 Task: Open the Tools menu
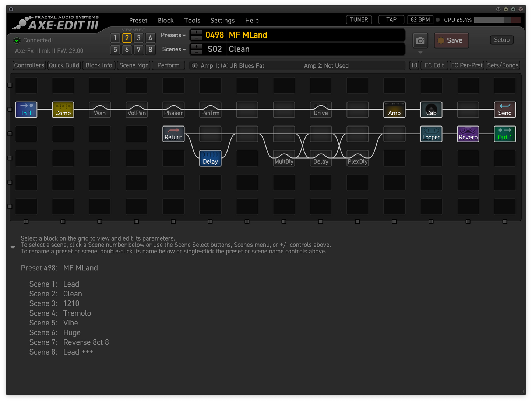click(x=192, y=20)
